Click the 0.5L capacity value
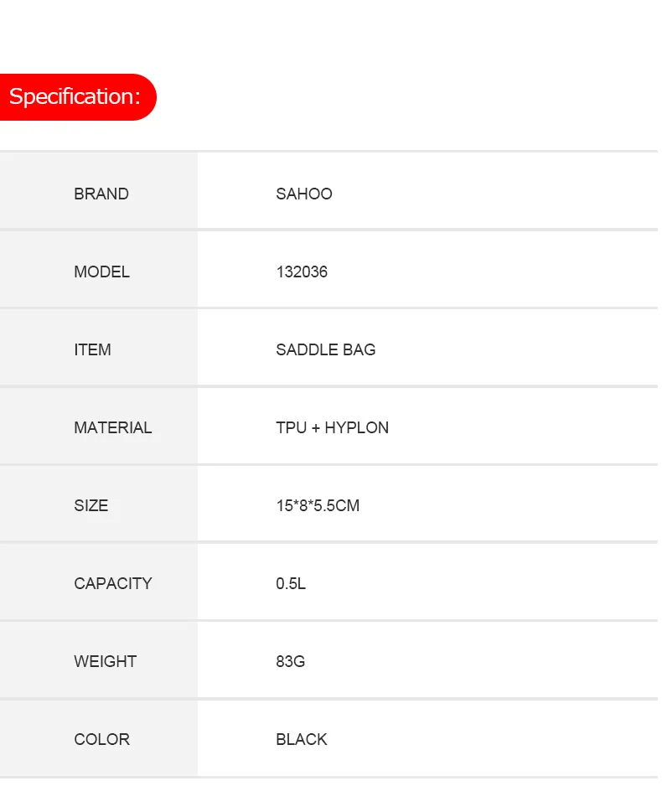Viewport: 662px width, 812px height. pyautogui.click(x=291, y=583)
